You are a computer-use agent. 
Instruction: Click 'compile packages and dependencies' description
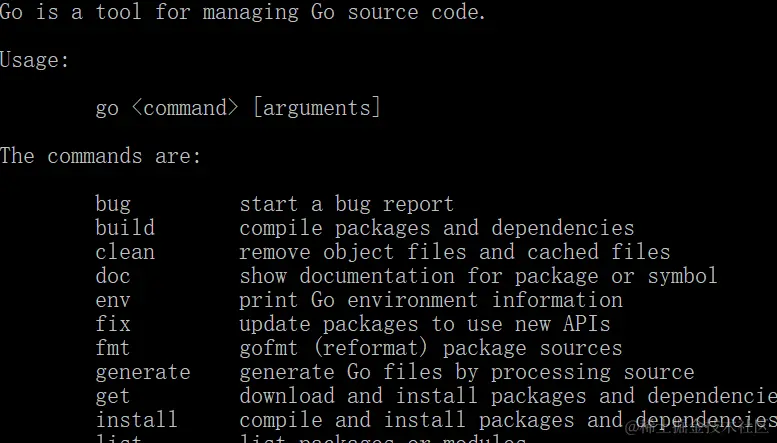pyautogui.click(x=437, y=228)
